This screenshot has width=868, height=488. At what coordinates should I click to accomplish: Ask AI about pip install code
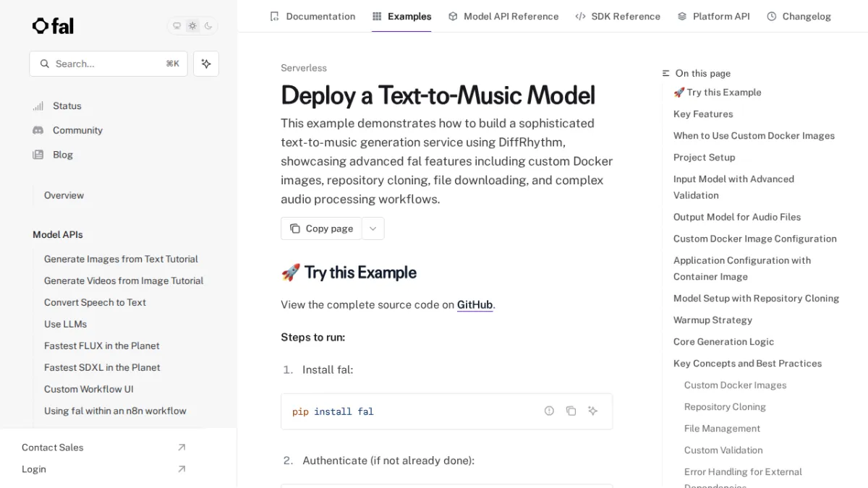coord(592,411)
